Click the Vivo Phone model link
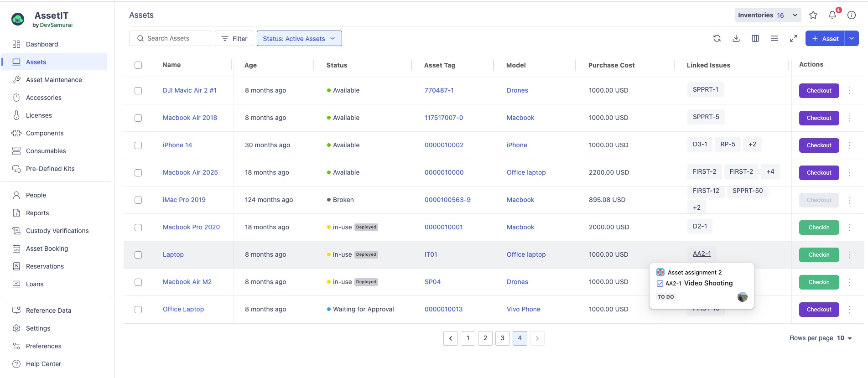868x378 pixels. [523, 309]
